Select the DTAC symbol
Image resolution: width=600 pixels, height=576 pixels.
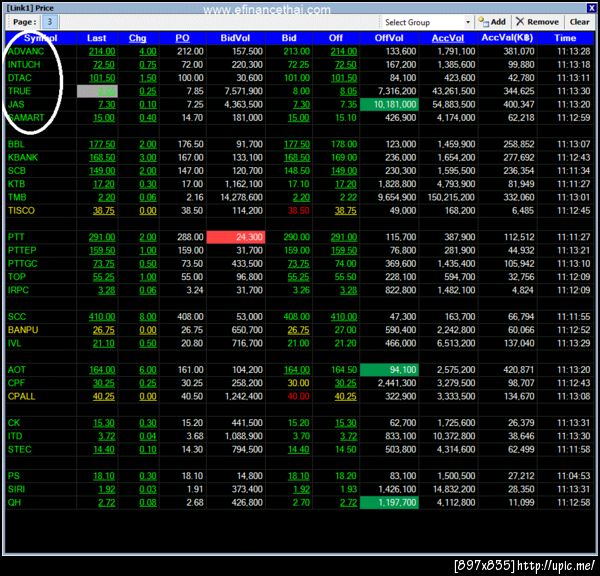tap(20, 78)
